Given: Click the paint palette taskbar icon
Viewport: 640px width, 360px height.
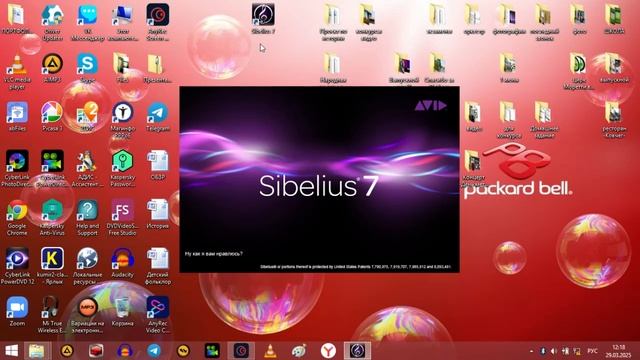Looking at the screenshot, I should [299, 351].
